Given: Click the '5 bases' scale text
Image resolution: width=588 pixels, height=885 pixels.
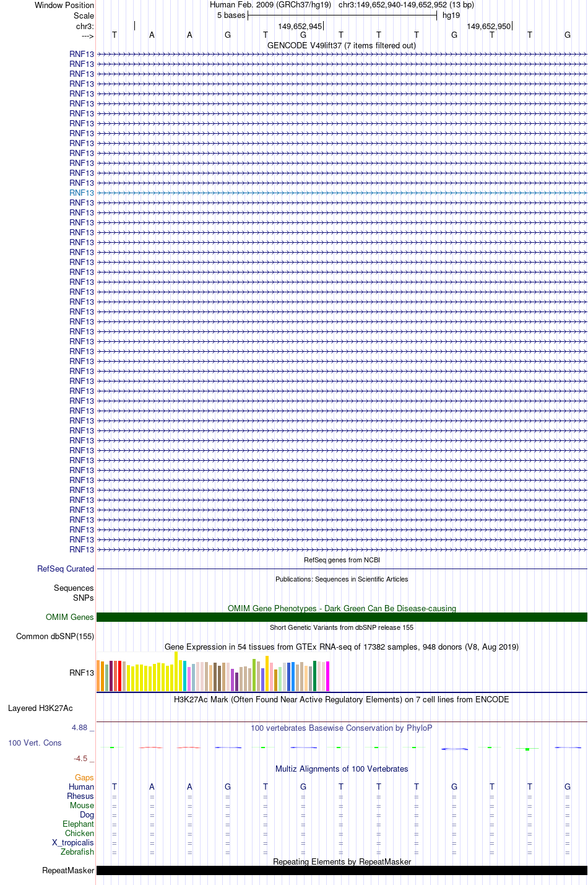Looking at the screenshot, I should click(x=231, y=15).
